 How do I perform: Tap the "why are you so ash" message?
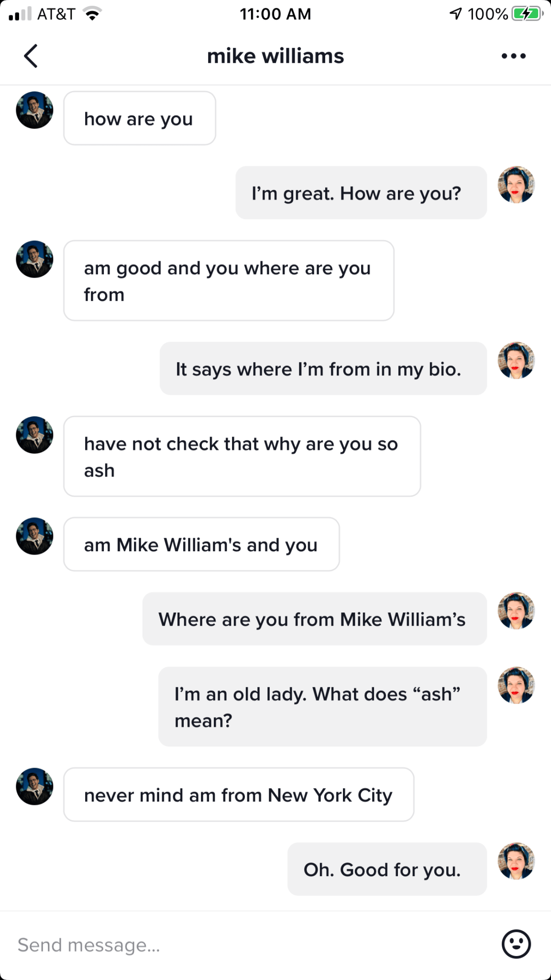point(242,457)
